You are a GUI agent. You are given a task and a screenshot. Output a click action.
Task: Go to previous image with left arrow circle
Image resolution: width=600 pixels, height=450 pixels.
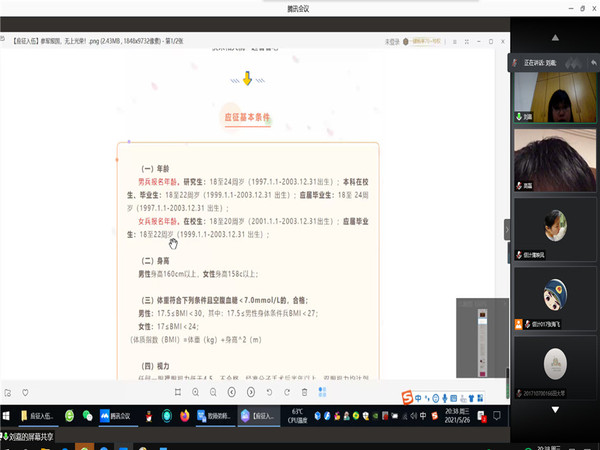point(232,392)
